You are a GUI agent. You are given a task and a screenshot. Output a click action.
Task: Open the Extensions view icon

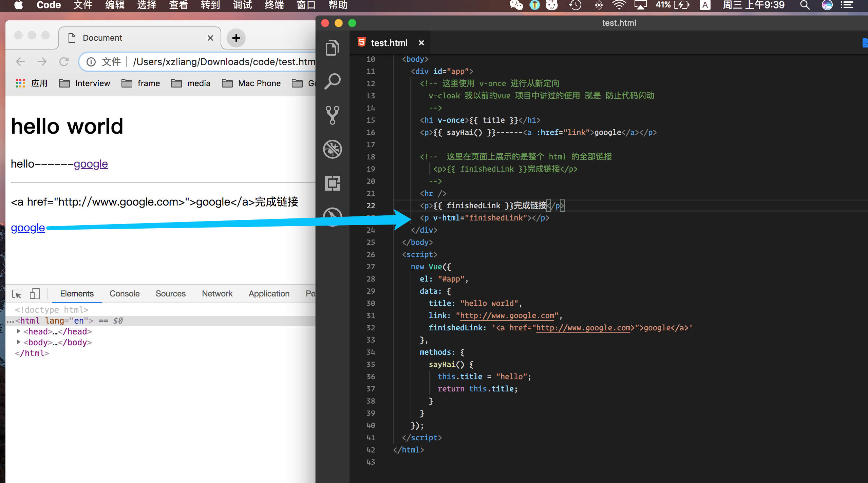coord(332,183)
